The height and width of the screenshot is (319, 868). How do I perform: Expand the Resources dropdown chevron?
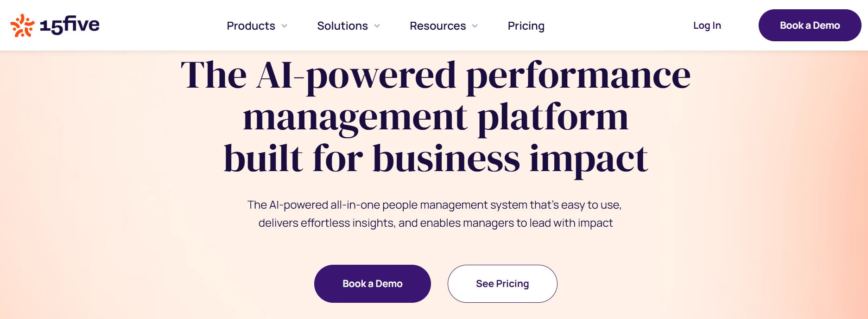click(475, 26)
